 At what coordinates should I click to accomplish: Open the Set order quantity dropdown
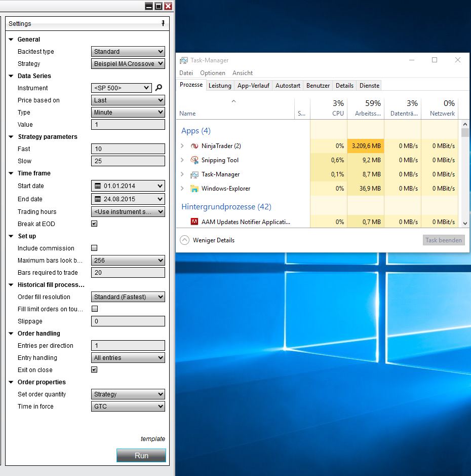tap(128, 394)
